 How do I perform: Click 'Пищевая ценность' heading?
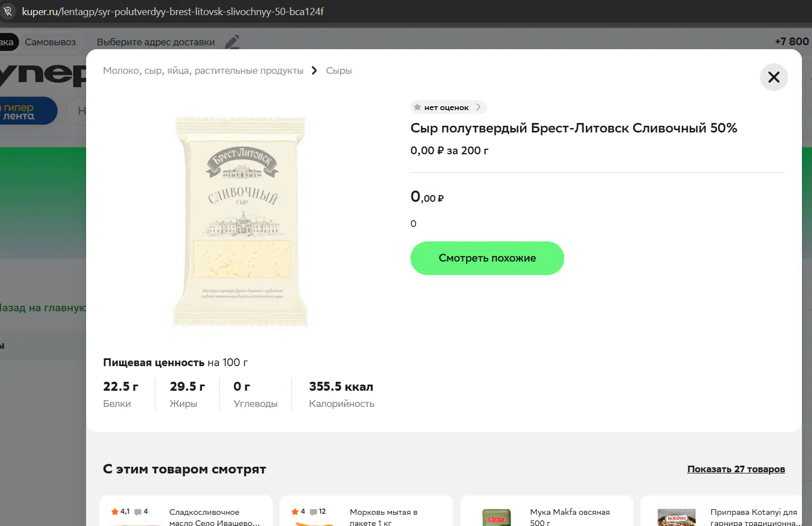pos(154,362)
